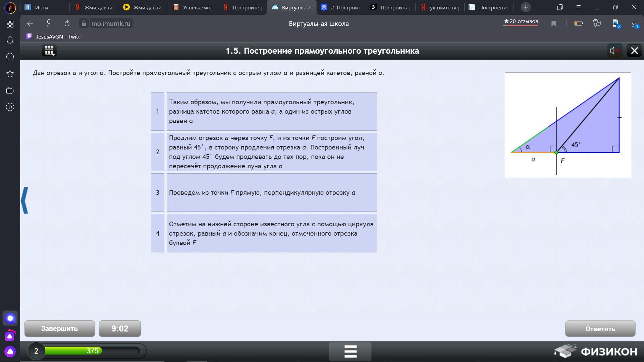
Task: Go back with the browser back arrow
Action: point(30,23)
